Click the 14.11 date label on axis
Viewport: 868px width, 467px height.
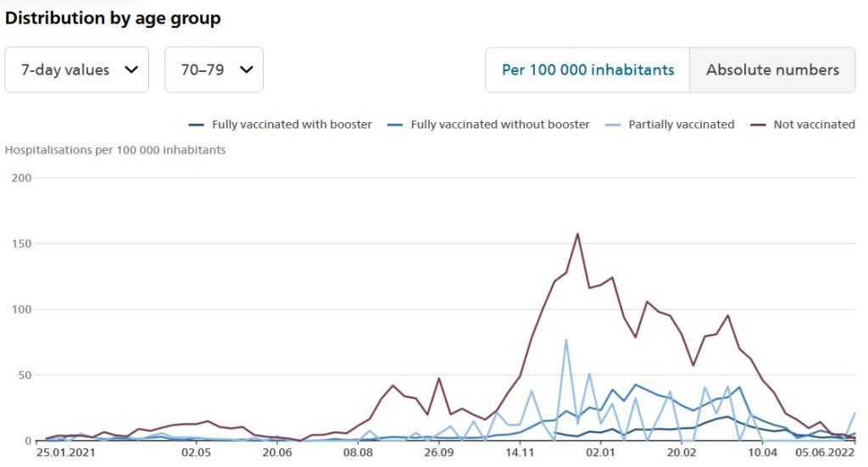(x=519, y=453)
